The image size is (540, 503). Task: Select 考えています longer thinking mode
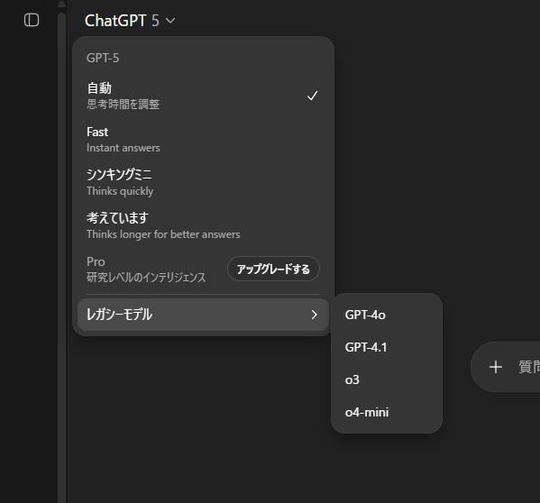click(203, 226)
